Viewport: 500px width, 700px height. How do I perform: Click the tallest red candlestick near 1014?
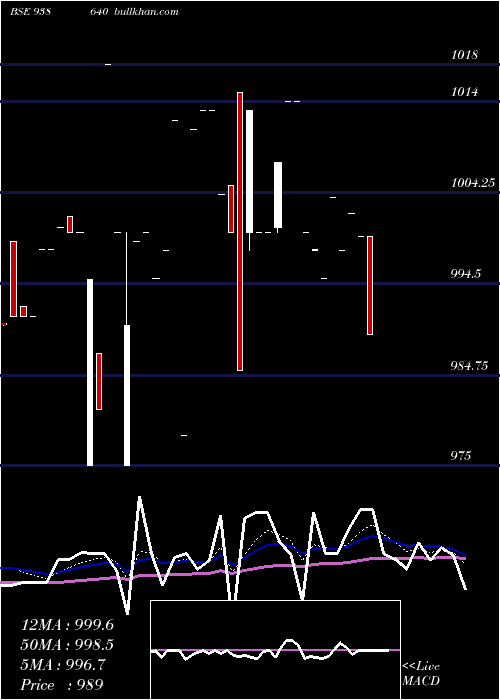click(240, 231)
